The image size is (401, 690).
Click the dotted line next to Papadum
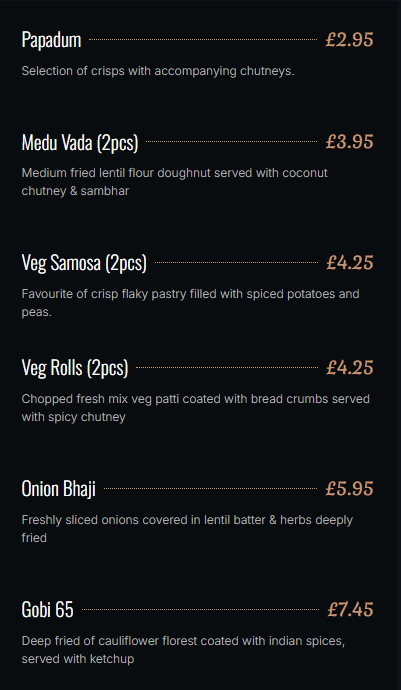203,40
